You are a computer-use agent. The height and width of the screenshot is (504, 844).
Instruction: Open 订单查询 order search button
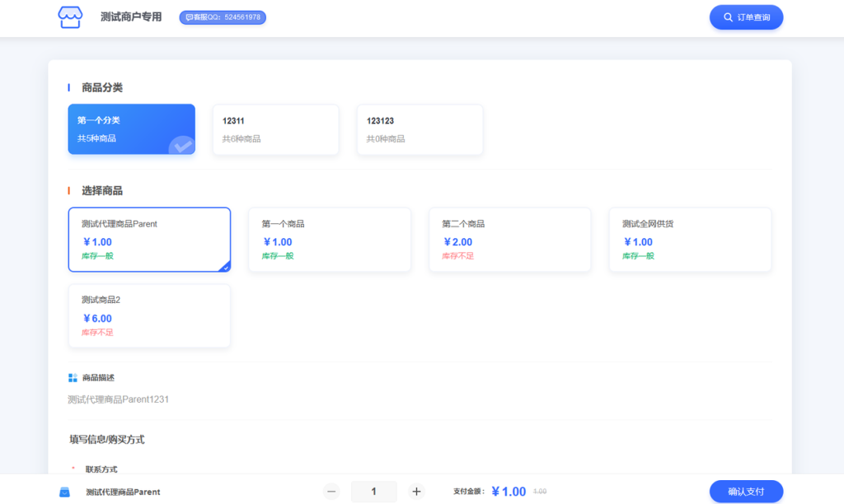[746, 17]
